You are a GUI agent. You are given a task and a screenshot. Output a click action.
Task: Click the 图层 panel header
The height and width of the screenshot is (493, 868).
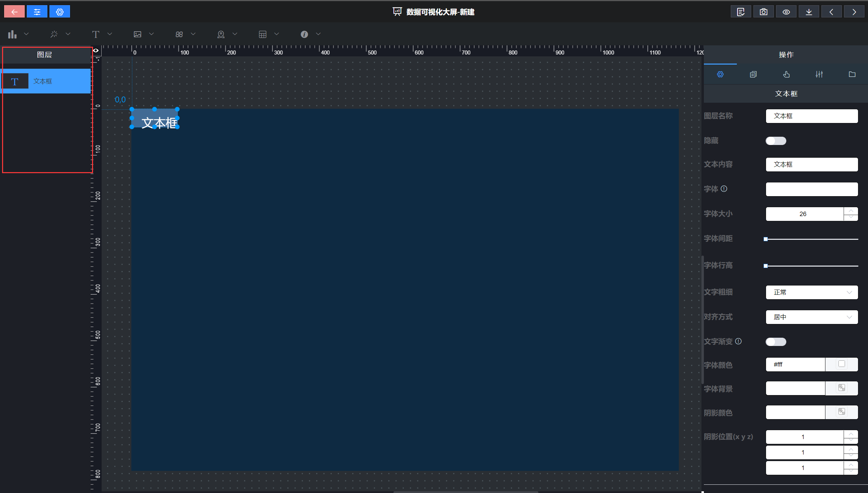coord(45,55)
